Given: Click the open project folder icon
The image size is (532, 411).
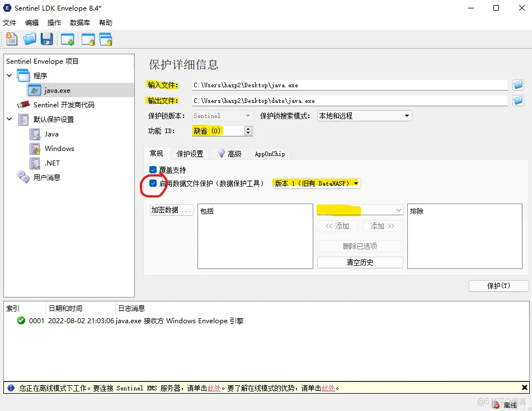Looking at the screenshot, I should pyautogui.click(x=30, y=39).
